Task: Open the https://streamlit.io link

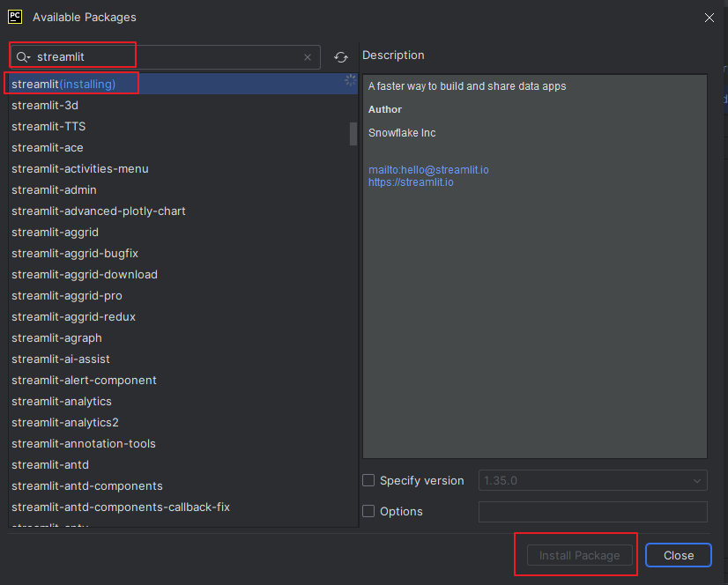Action: 411,182
